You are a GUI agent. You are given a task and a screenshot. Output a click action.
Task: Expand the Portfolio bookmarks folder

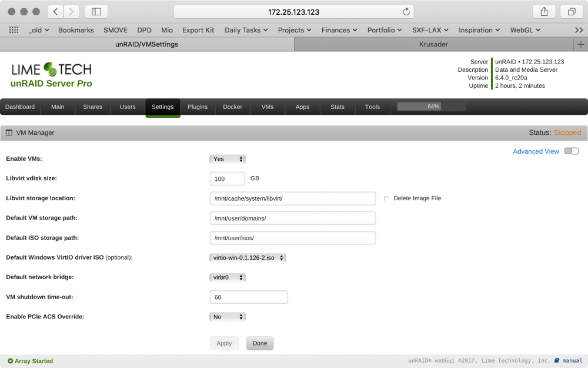click(385, 30)
